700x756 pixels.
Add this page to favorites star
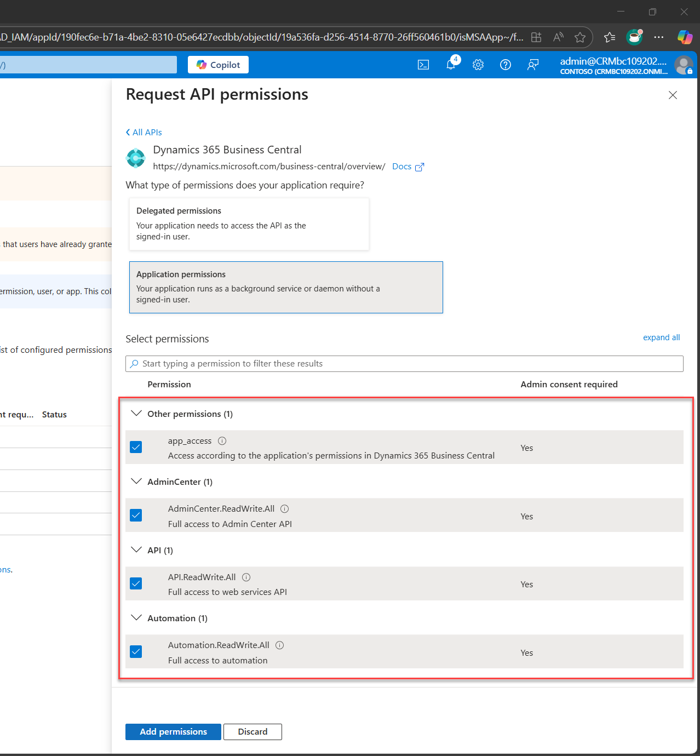(x=580, y=37)
